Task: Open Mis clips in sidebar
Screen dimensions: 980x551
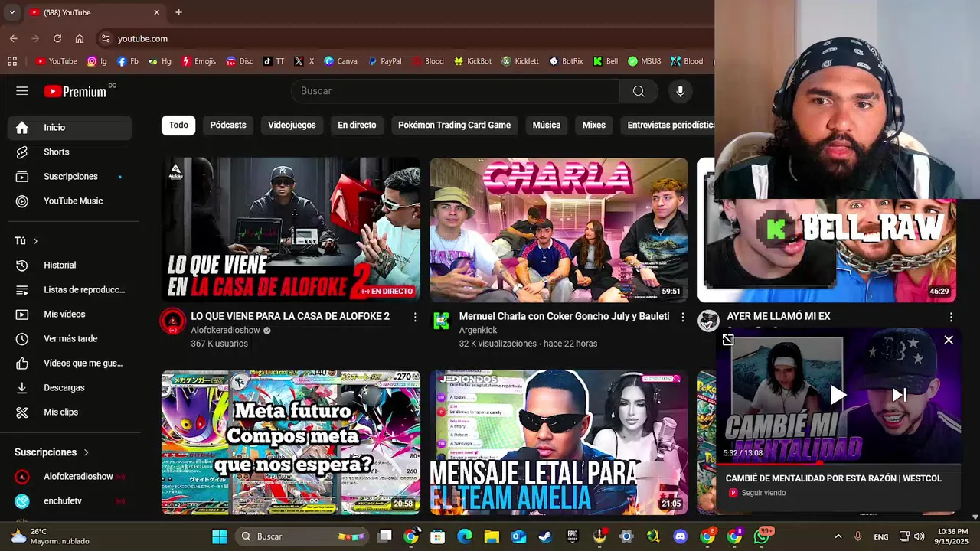Action: click(x=70, y=412)
